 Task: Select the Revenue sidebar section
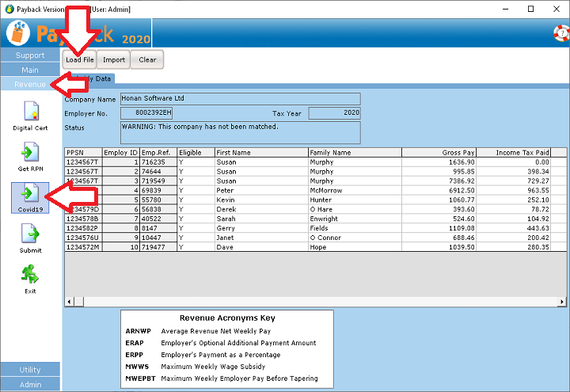coord(30,84)
